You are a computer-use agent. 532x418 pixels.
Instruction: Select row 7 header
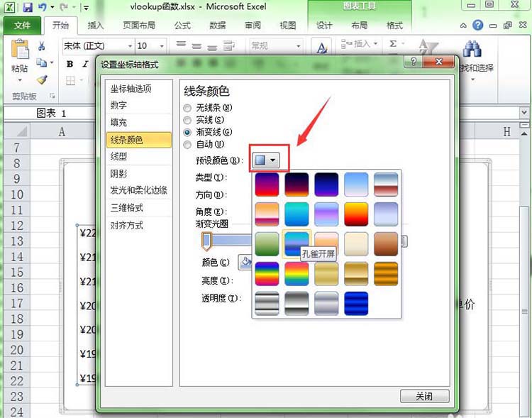click(x=16, y=148)
